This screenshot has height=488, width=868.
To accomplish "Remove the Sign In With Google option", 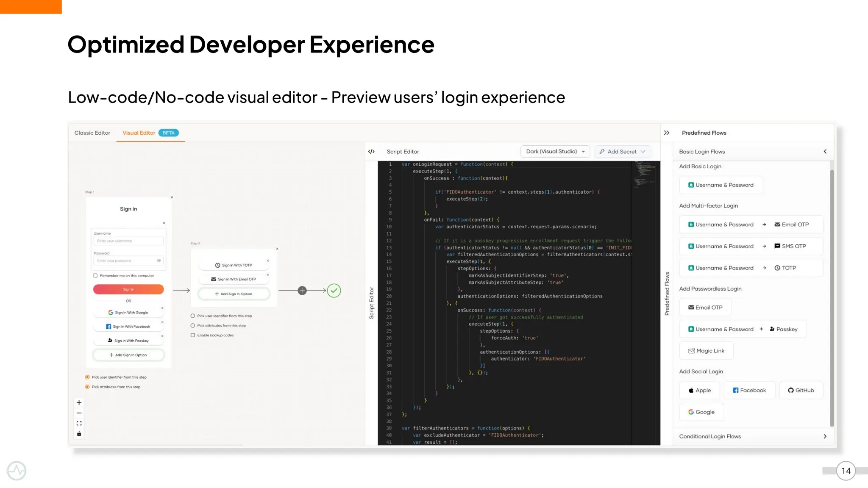I will click(x=162, y=308).
